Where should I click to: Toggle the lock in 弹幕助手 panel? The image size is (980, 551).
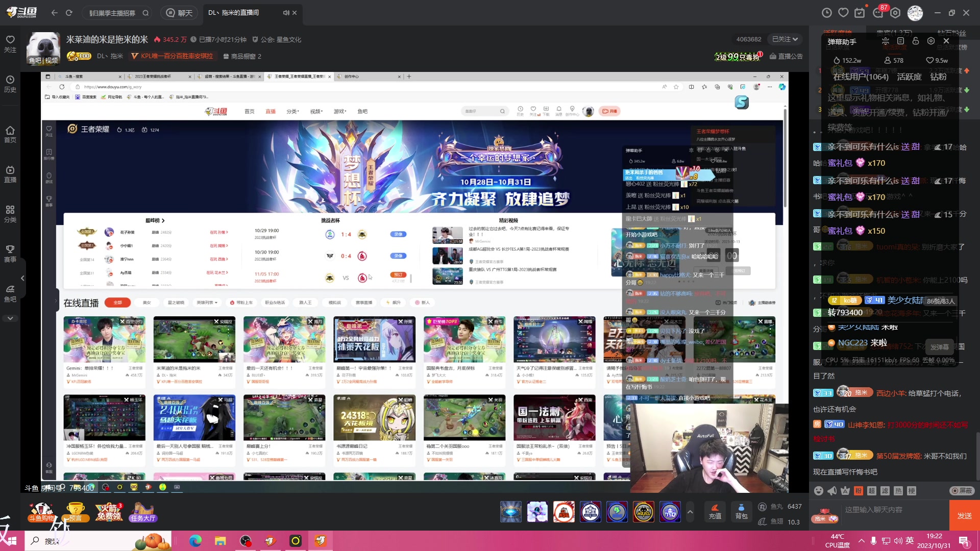click(x=916, y=41)
